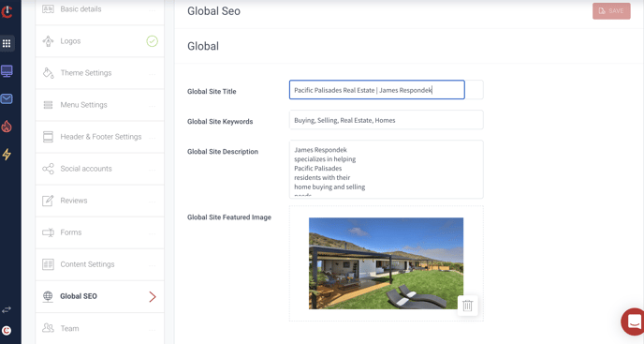The width and height of the screenshot is (644, 344).
Task: Open Header & Footer Settings
Action: pos(100,137)
